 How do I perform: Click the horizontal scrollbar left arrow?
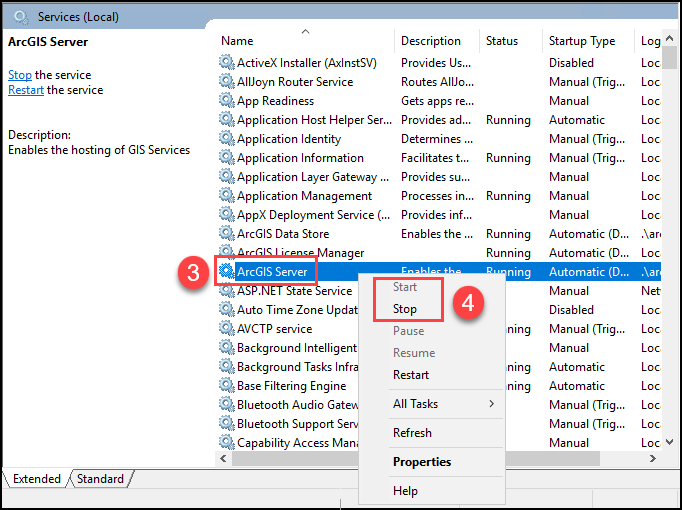point(224,458)
